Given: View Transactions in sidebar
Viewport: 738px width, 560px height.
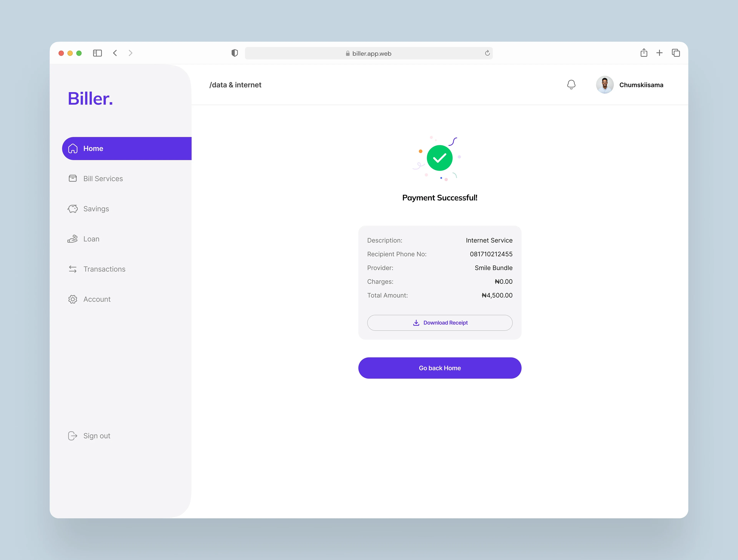Looking at the screenshot, I should [x=104, y=269].
